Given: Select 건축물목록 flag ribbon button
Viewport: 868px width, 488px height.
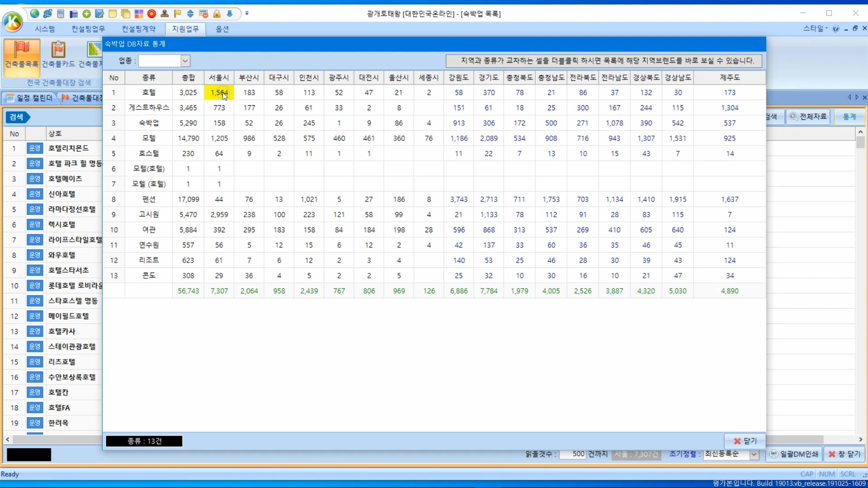Looking at the screenshot, I should point(22,54).
